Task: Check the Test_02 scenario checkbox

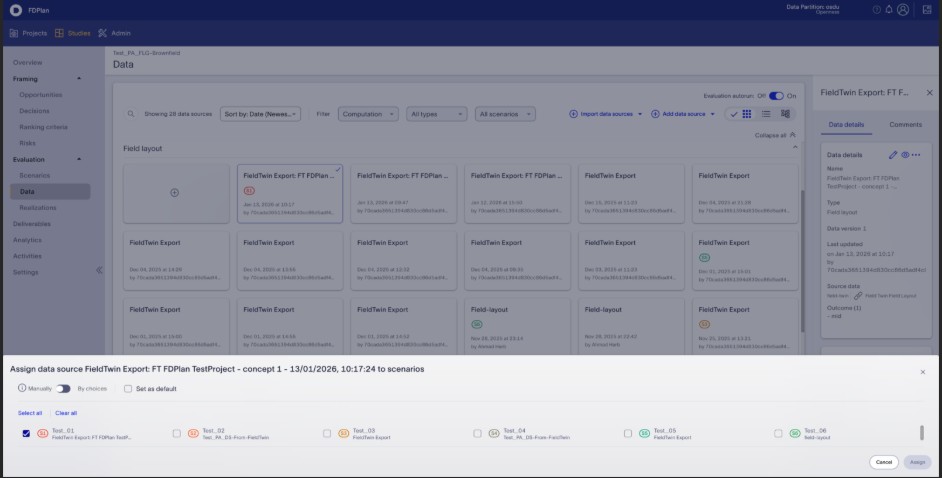Action: pos(177,433)
